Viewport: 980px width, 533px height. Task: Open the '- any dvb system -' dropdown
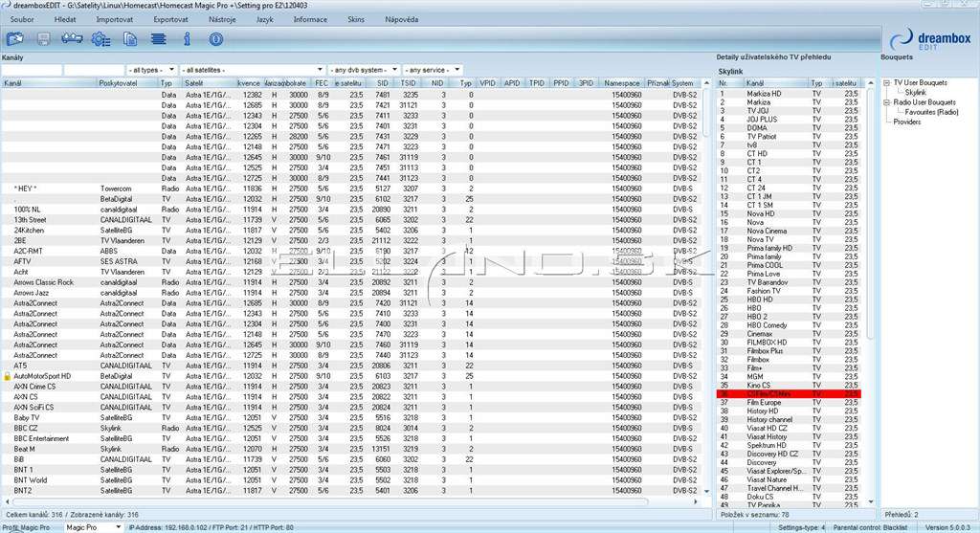click(x=365, y=70)
